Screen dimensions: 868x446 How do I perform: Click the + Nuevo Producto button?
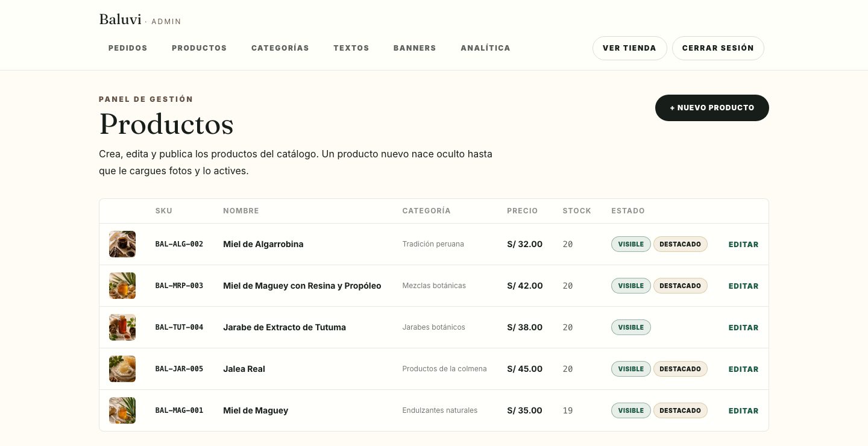pyautogui.click(x=712, y=108)
